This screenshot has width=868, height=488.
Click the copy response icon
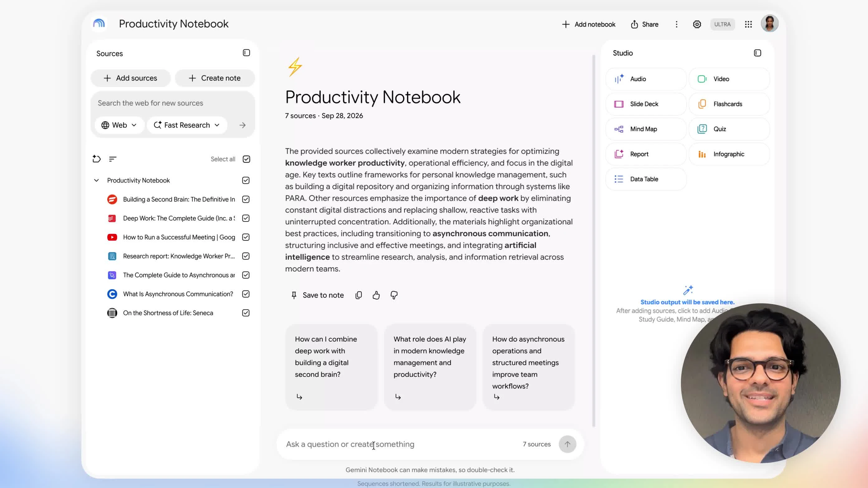pos(359,295)
